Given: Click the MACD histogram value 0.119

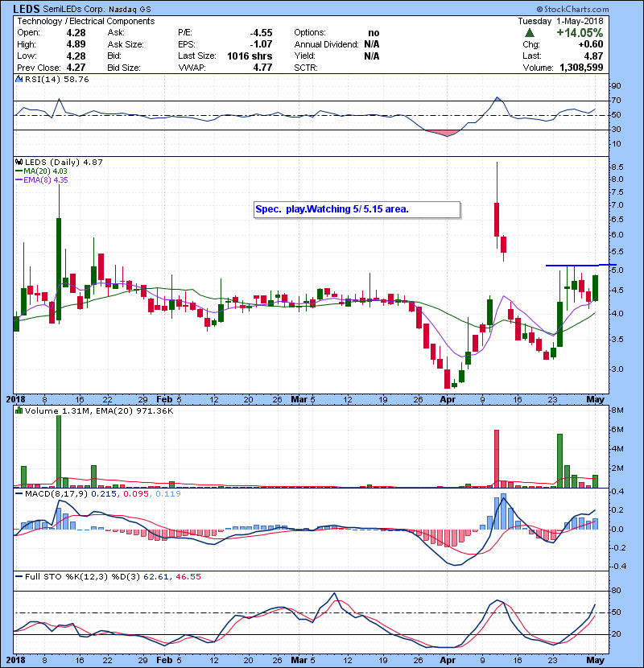Looking at the screenshot, I should 168,494.
